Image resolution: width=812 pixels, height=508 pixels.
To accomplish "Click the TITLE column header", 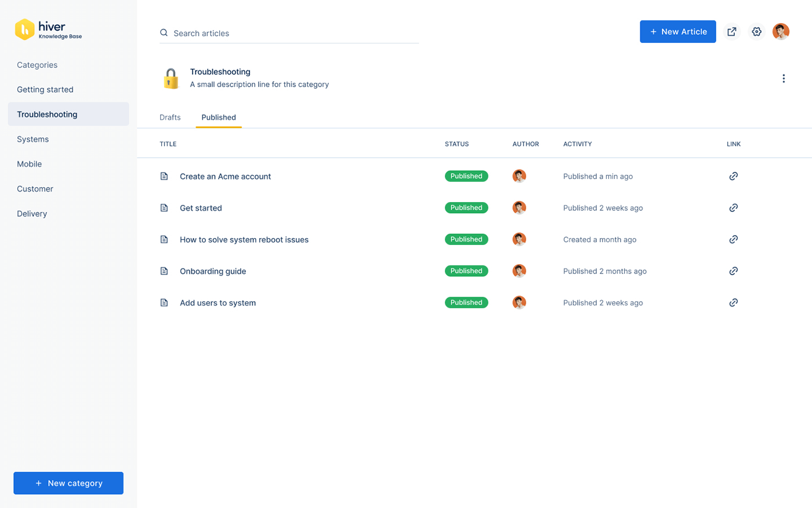I will click(x=168, y=144).
